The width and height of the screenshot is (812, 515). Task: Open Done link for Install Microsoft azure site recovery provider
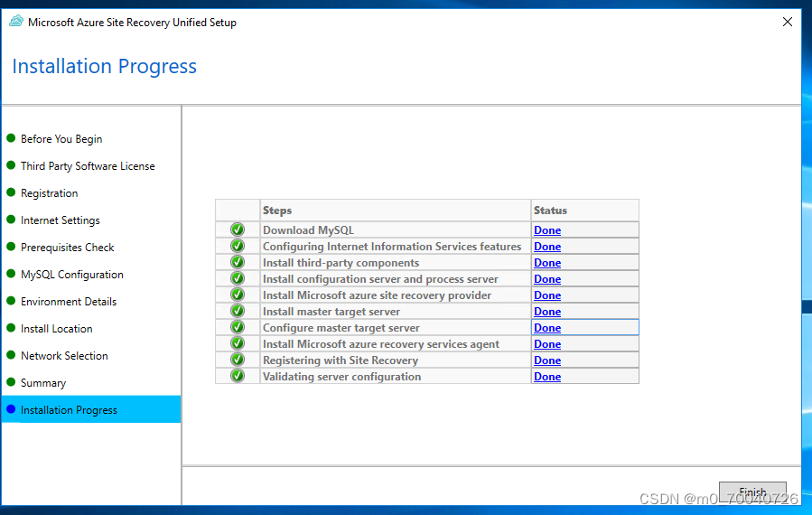coord(547,295)
